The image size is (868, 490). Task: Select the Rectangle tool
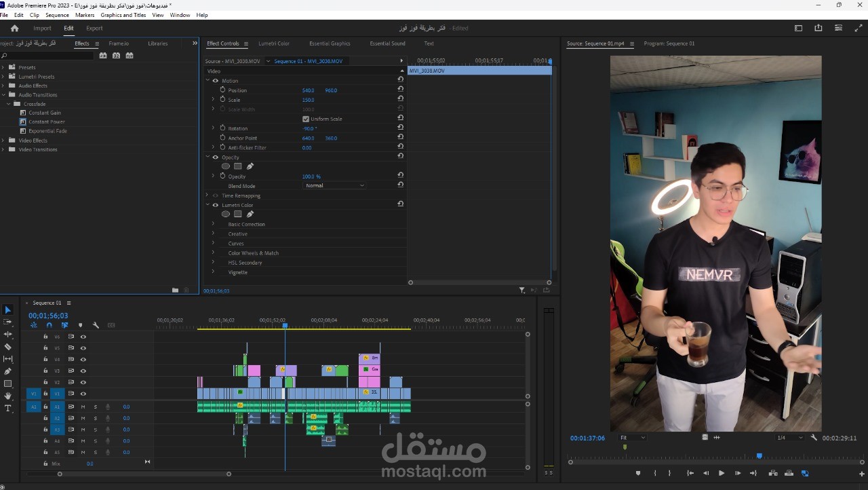(x=8, y=383)
